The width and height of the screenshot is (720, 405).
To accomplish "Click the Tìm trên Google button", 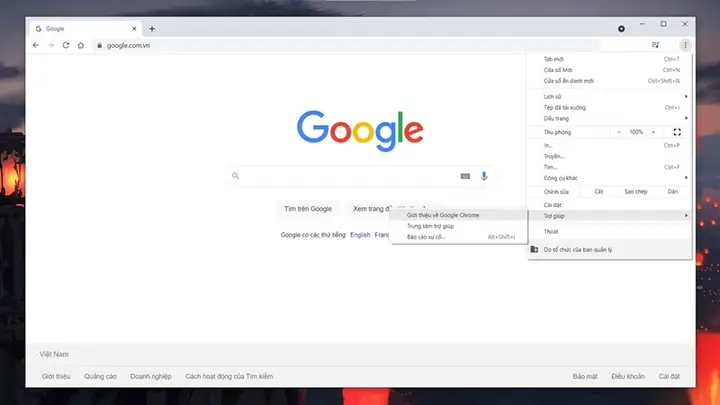I will 308,209.
